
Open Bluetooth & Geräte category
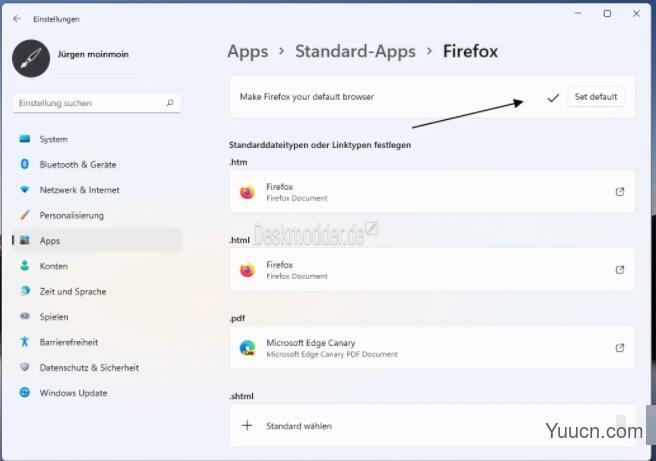coord(97,165)
